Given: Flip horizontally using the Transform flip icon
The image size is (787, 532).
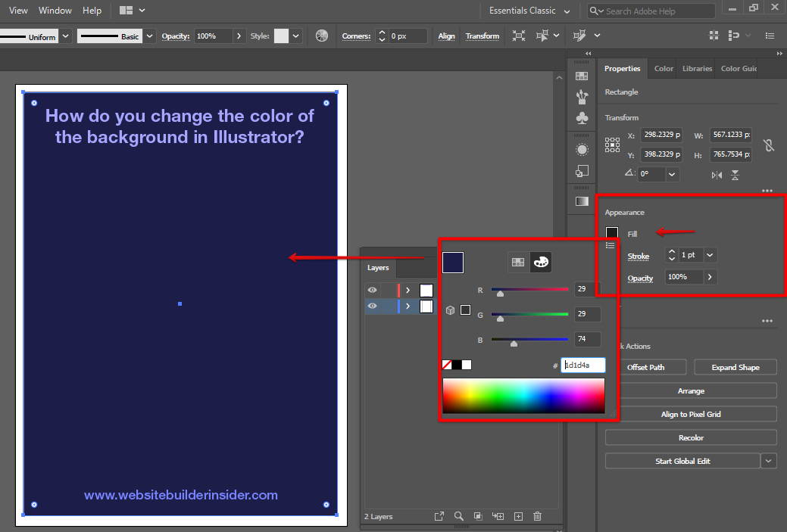Looking at the screenshot, I should (717, 175).
